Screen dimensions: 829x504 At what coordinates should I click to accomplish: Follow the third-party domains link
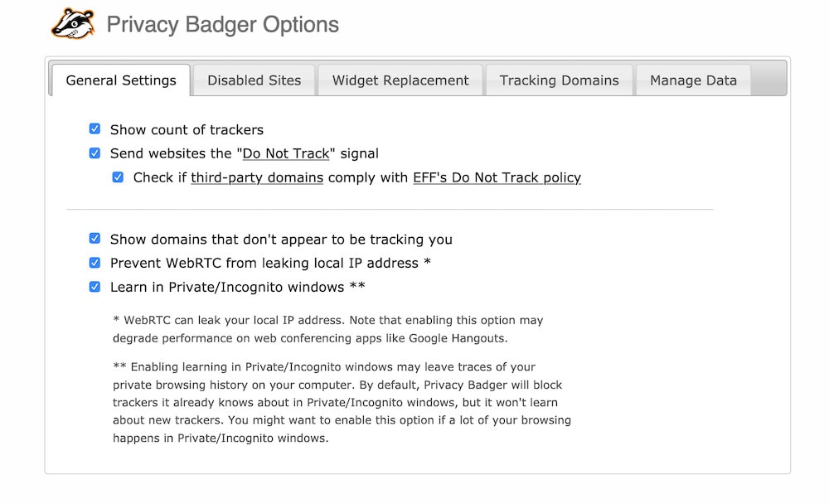(x=257, y=177)
